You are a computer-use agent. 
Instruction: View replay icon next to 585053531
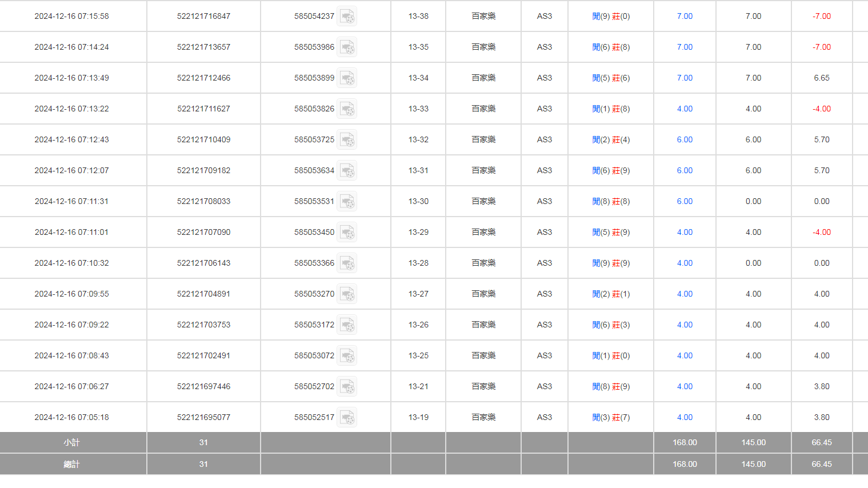coord(347,202)
